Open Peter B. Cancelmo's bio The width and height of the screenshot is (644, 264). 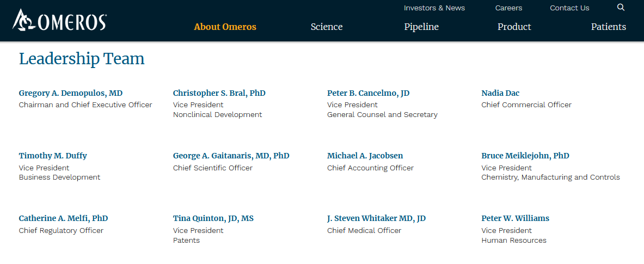point(369,93)
